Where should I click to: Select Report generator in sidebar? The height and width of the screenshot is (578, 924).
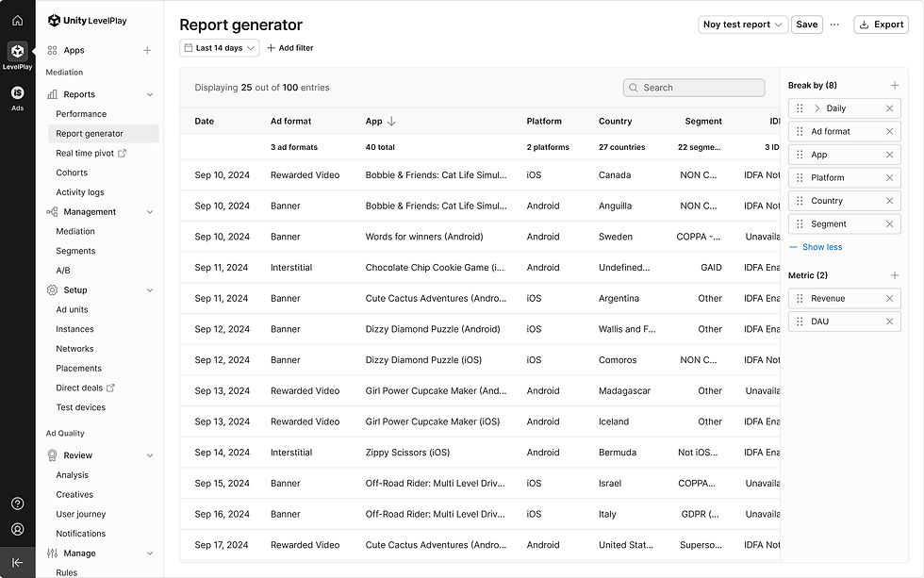click(x=103, y=134)
